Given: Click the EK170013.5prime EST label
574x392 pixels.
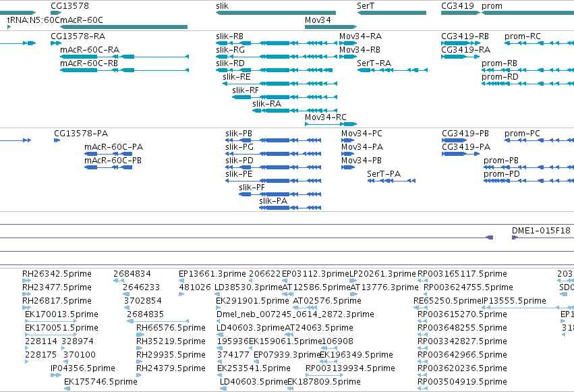Looking at the screenshot, I should point(61,315).
